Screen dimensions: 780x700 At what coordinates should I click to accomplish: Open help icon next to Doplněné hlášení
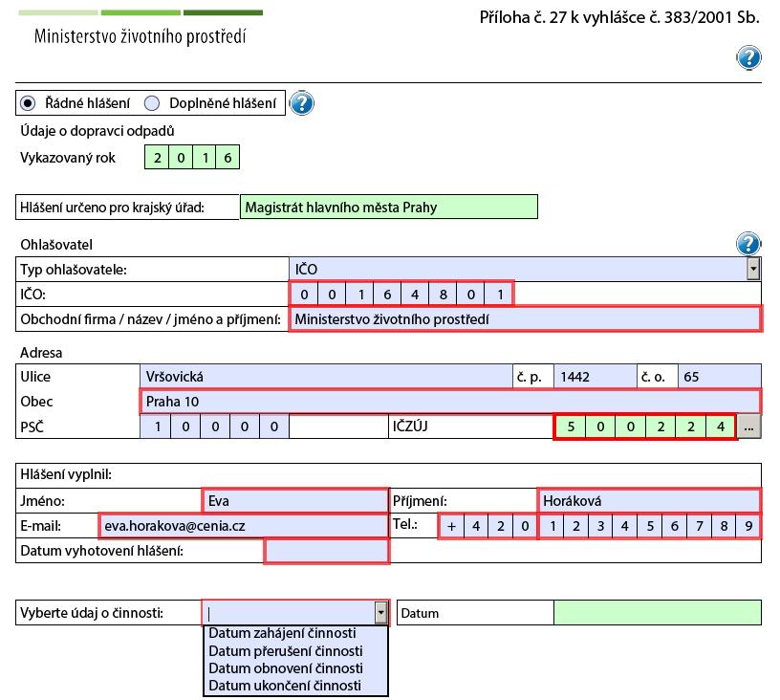pos(301,103)
